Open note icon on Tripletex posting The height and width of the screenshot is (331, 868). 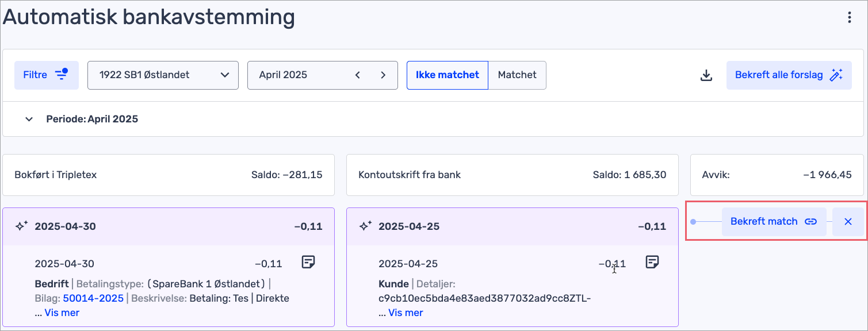[308, 263]
